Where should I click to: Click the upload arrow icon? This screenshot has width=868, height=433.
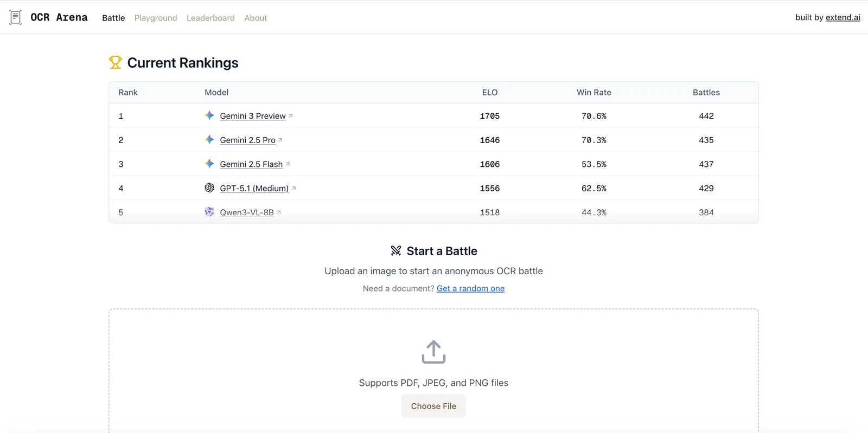point(433,352)
